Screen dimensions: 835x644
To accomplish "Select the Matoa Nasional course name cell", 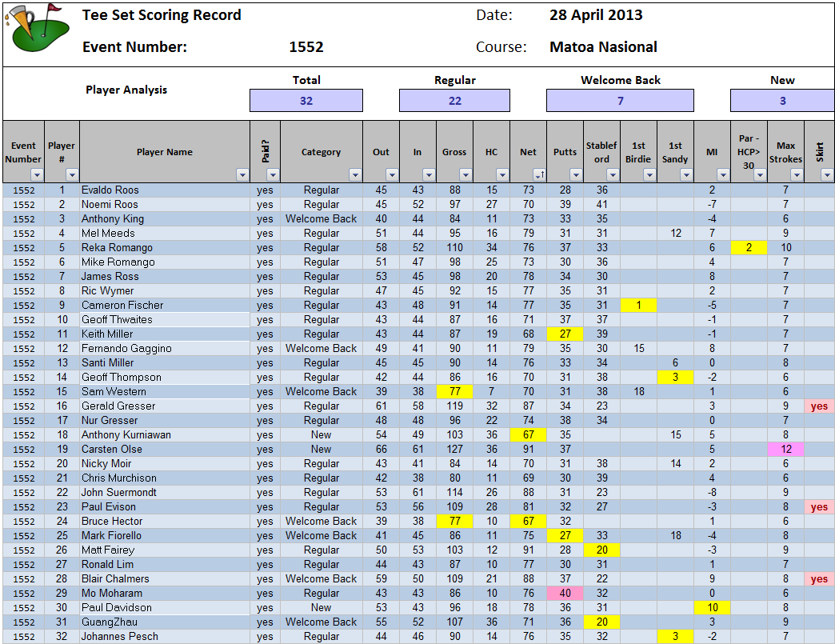I will (603, 47).
